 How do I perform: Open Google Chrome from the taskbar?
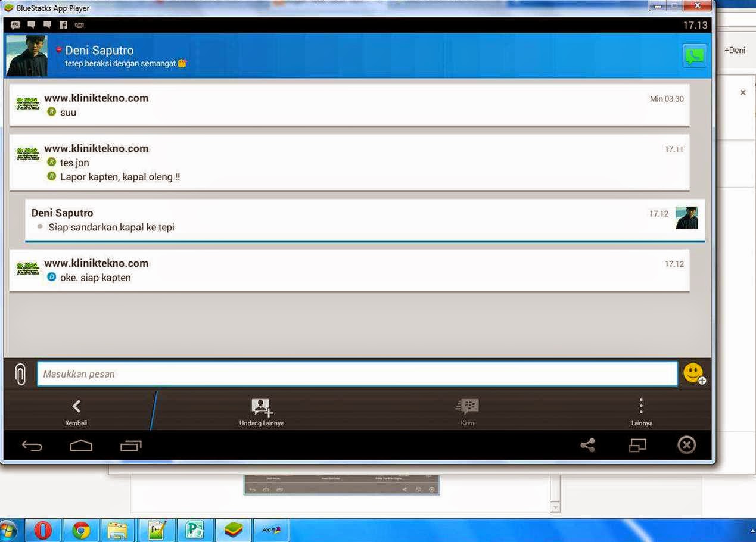[x=81, y=530]
